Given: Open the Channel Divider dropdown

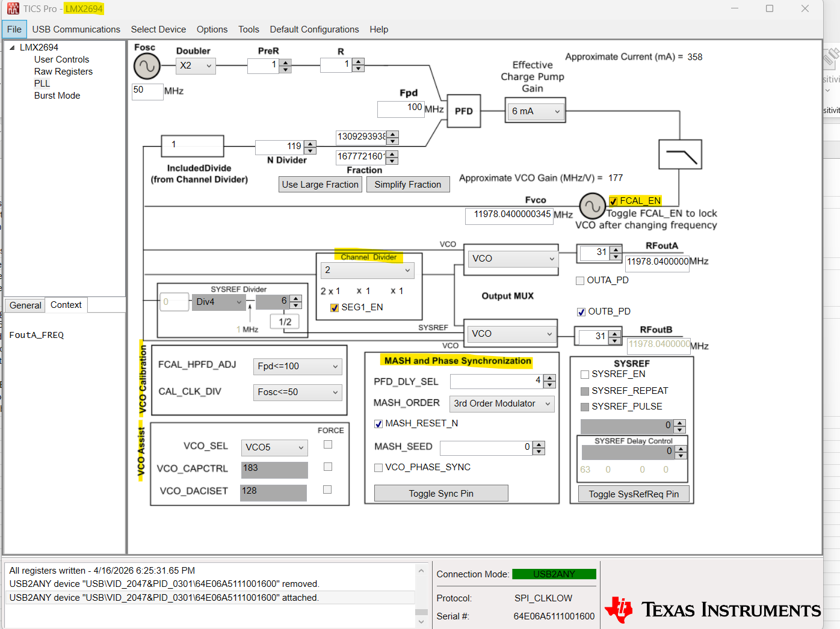Looking at the screenshot, I should 367,271.
